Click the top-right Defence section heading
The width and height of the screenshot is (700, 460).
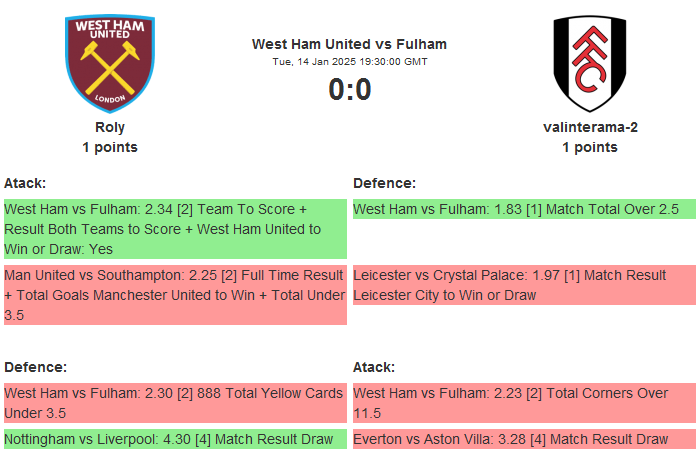click(384, 183)
